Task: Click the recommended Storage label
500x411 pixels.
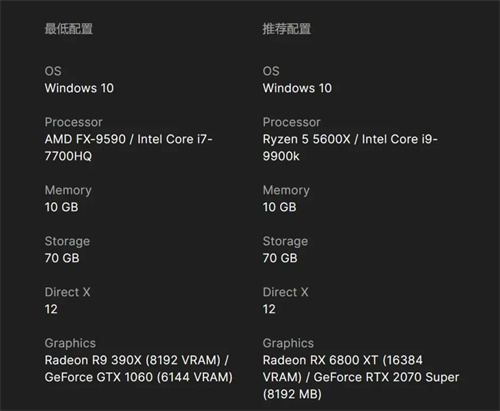Action: [x=285, y=241]
